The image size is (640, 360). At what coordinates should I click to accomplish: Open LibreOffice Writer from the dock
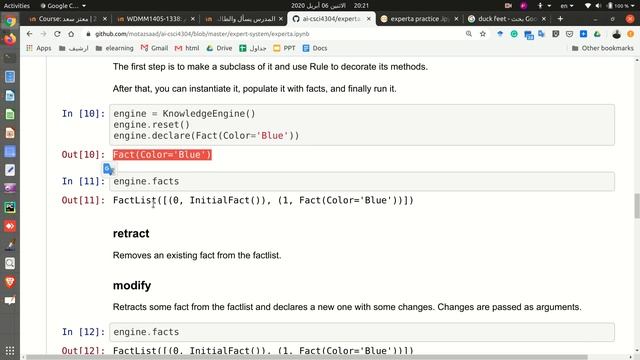coord(10,96)
